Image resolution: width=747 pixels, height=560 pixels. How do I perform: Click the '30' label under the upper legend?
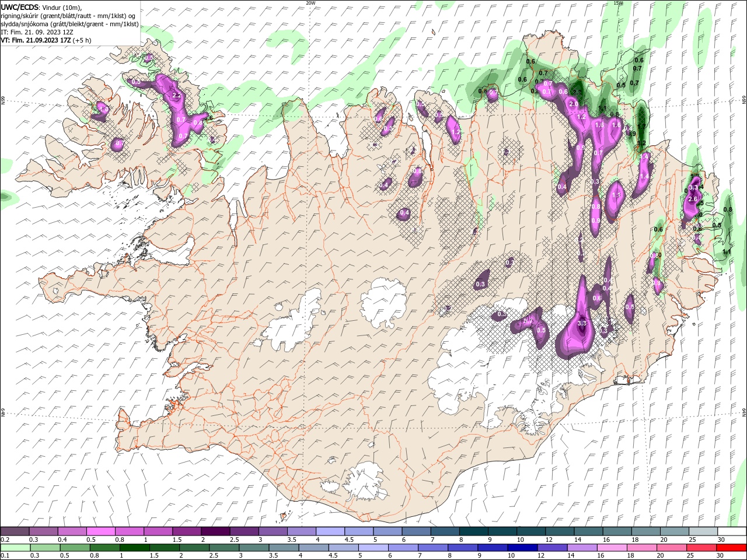click(x=721, y=540)
